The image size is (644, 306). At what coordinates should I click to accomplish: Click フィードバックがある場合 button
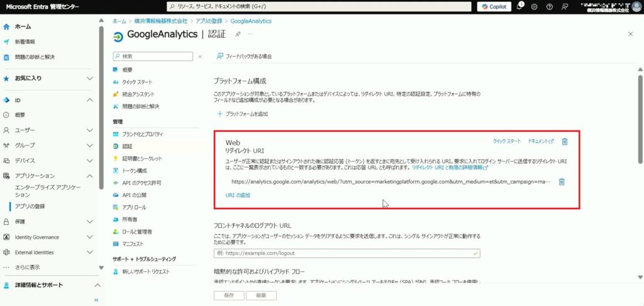point(245,56)
